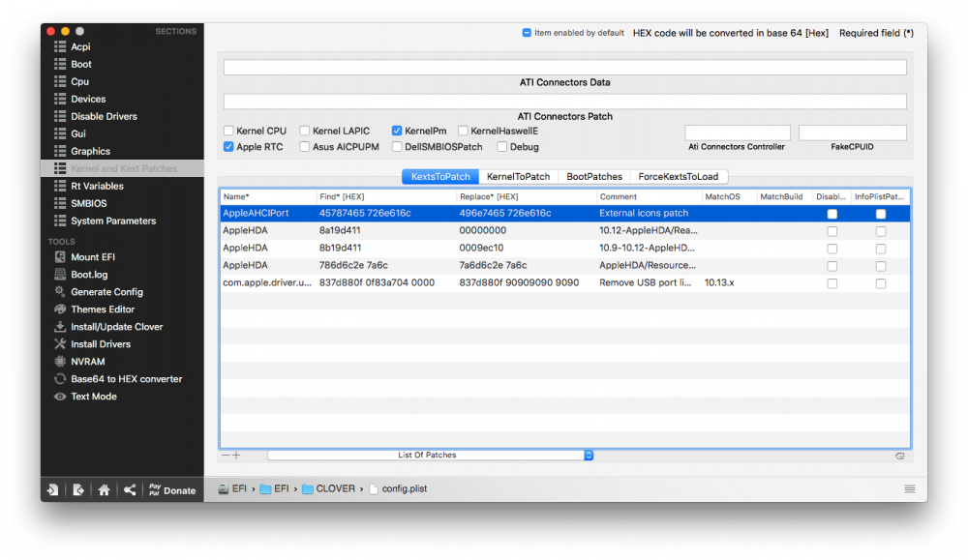Open the Cpu section
The image size is (968, 560).
click(x=79, y=81)
